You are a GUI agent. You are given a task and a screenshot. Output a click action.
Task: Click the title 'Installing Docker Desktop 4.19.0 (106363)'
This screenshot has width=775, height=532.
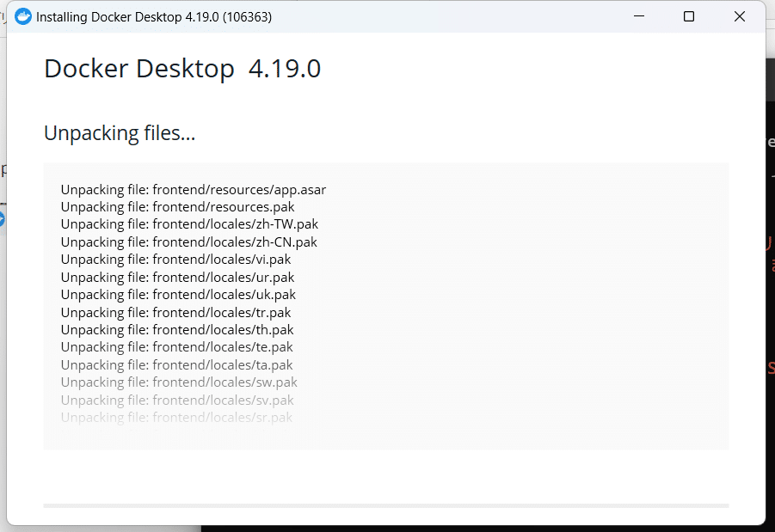[x=154, y=17]
